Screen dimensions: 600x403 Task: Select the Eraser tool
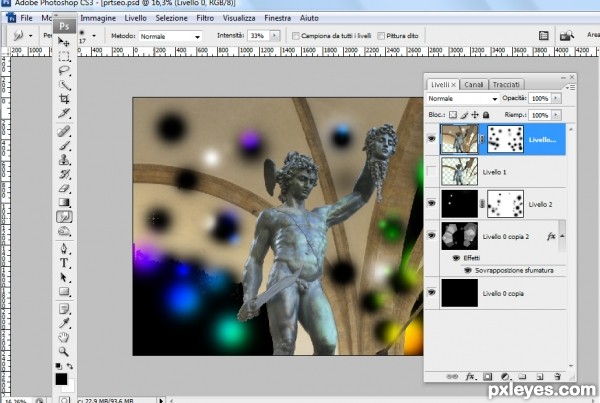coord(64,188)
